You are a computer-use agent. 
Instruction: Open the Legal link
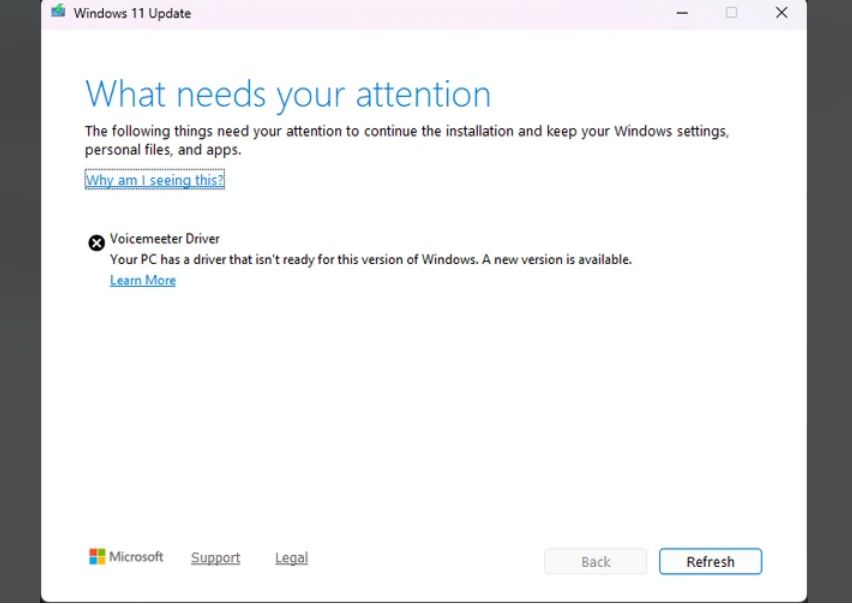291,558
